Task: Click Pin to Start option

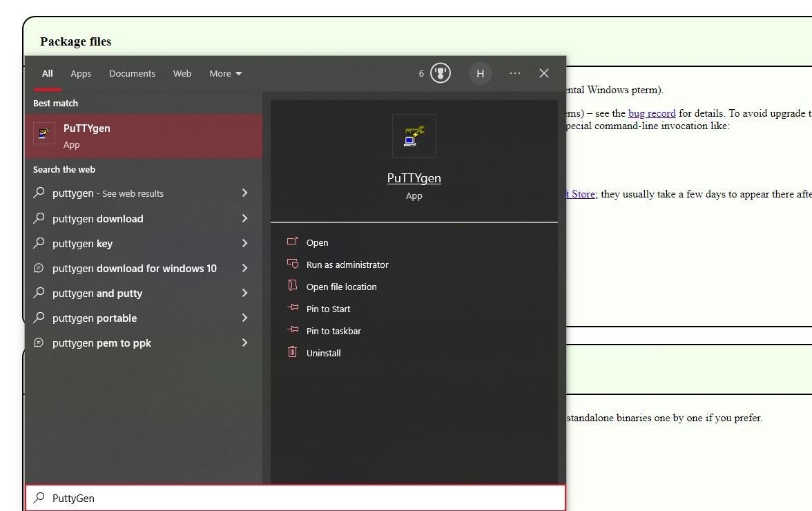Action: (x=328, y=309)
